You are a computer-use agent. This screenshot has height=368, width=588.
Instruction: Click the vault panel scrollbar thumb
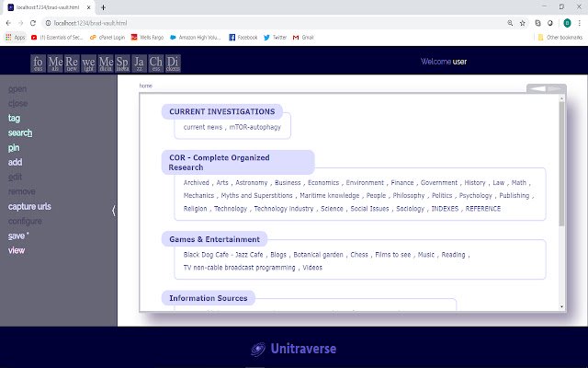pos(561,164)
